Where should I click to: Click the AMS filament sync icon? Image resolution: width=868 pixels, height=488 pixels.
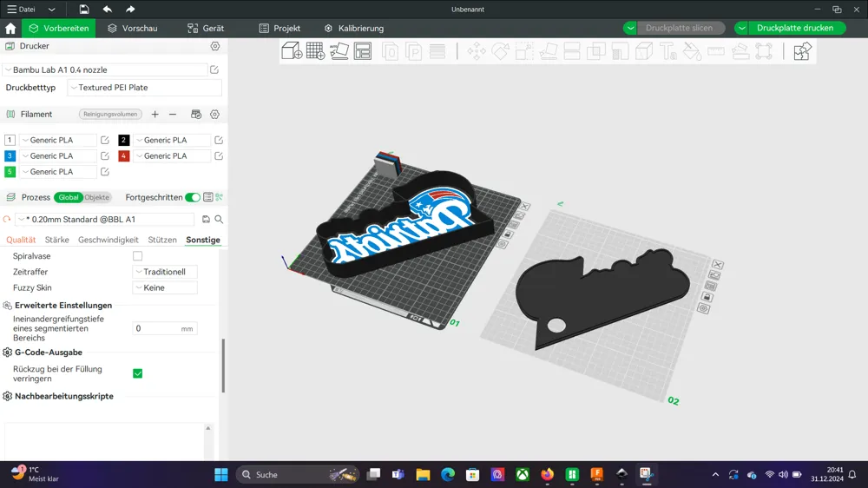[196, 114]
